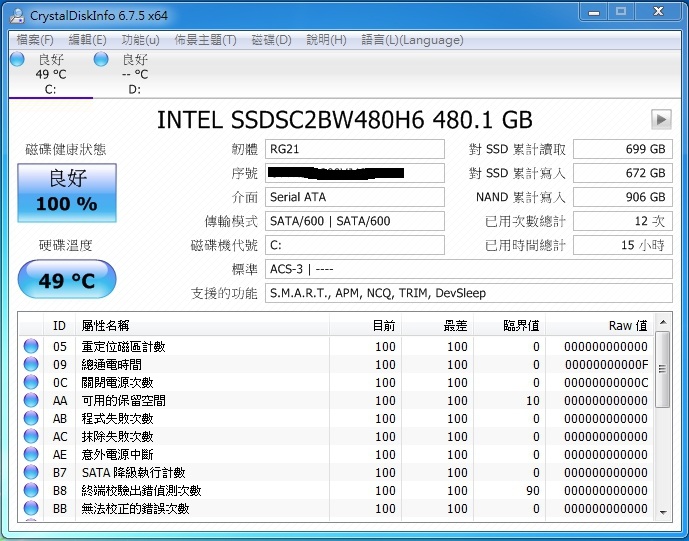Select the 抹除失敗次數 attribute row
Image resolution: width=689 pixels, height=541 pixels.
(x=336, y=436)
